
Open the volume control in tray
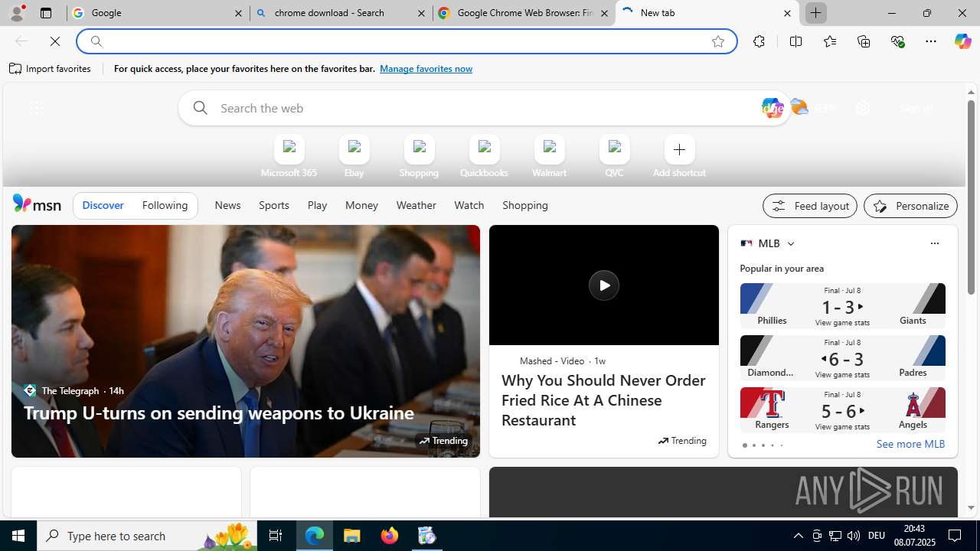[854, 536]
